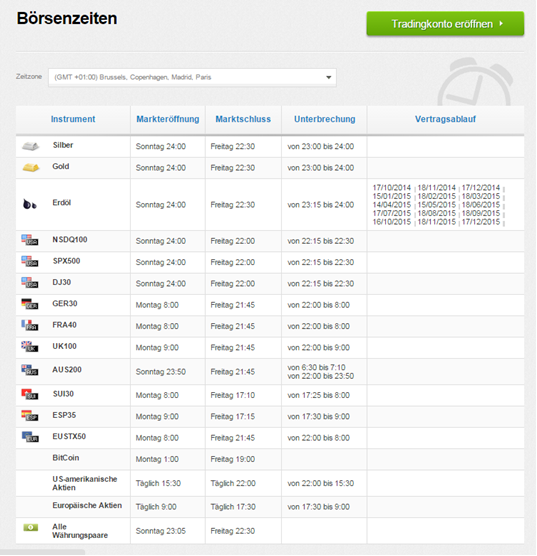Click the oil drops icon for Erdöl
Viewport: 537px width, 556px height.
[30, 204]
